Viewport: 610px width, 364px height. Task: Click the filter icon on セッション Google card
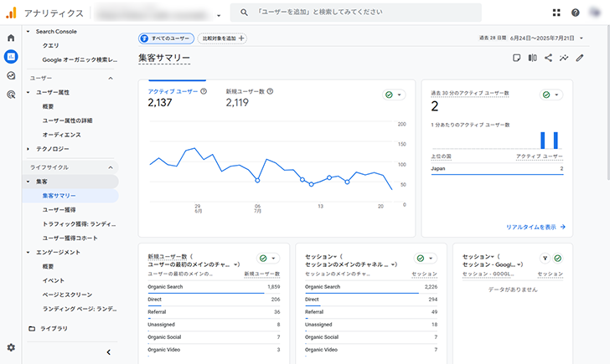tap(545, 258)
